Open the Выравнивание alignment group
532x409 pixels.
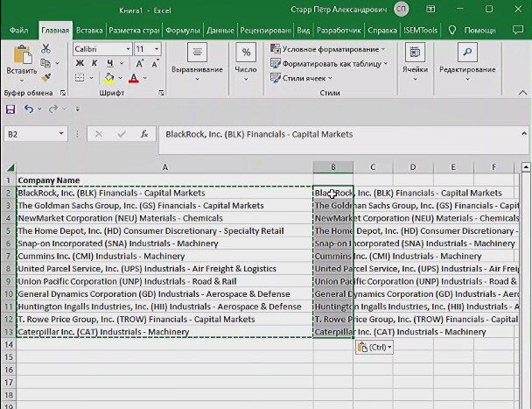coord(197,63)
